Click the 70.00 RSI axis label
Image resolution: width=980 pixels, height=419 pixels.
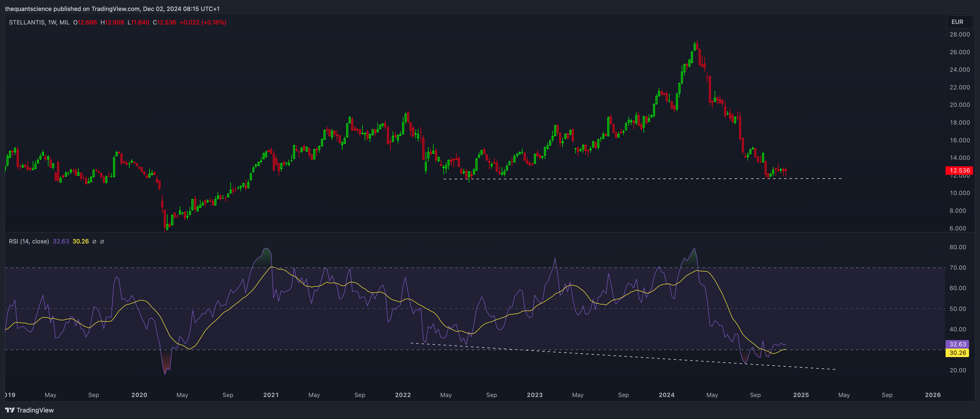[958, 268]
